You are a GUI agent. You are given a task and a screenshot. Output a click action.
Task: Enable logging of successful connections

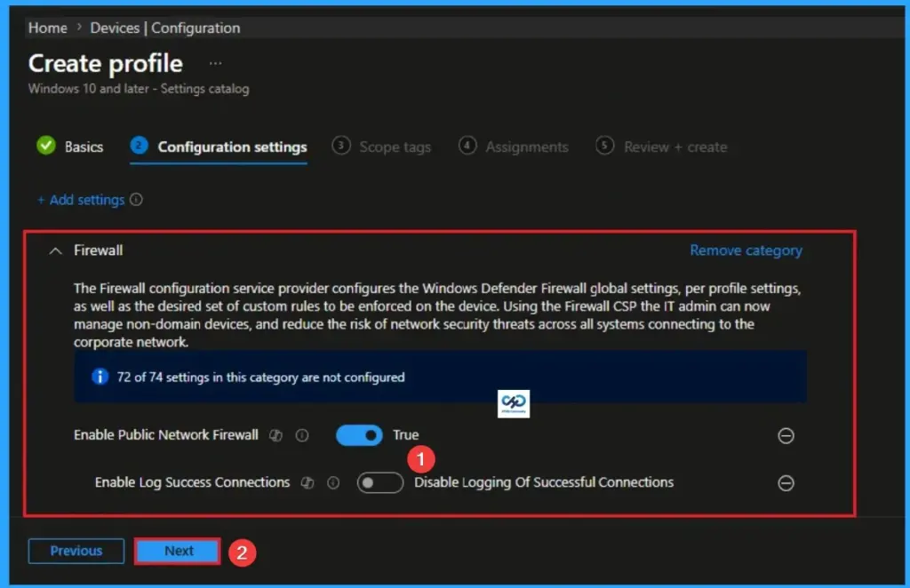click(379, 482)
